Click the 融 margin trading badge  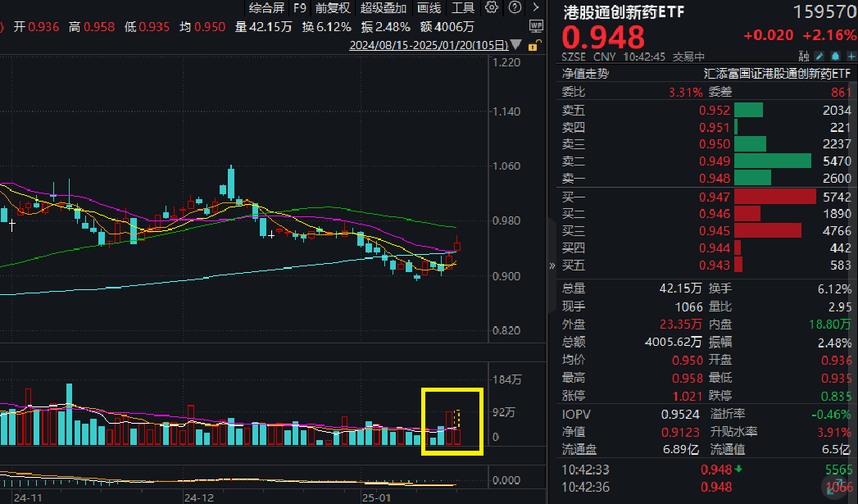(804, 57)
